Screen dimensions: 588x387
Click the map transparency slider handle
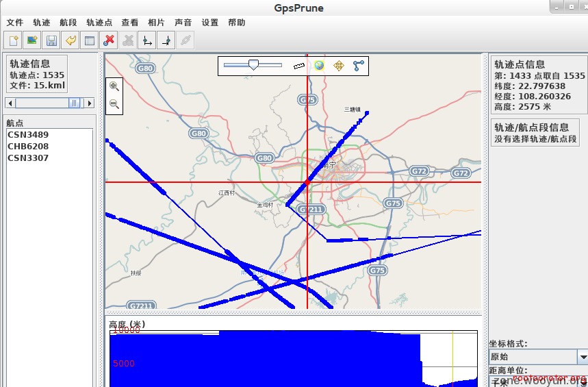(x=253, y=64)
